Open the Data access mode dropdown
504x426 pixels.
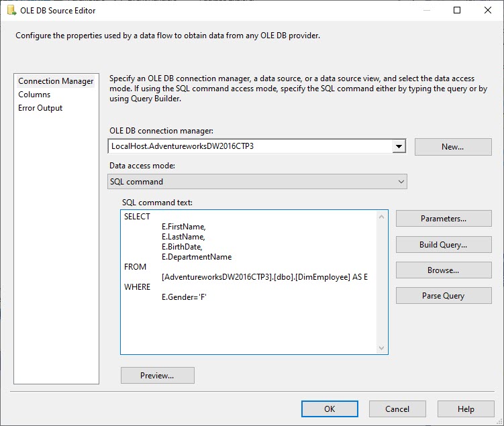(x=257, y=181)
